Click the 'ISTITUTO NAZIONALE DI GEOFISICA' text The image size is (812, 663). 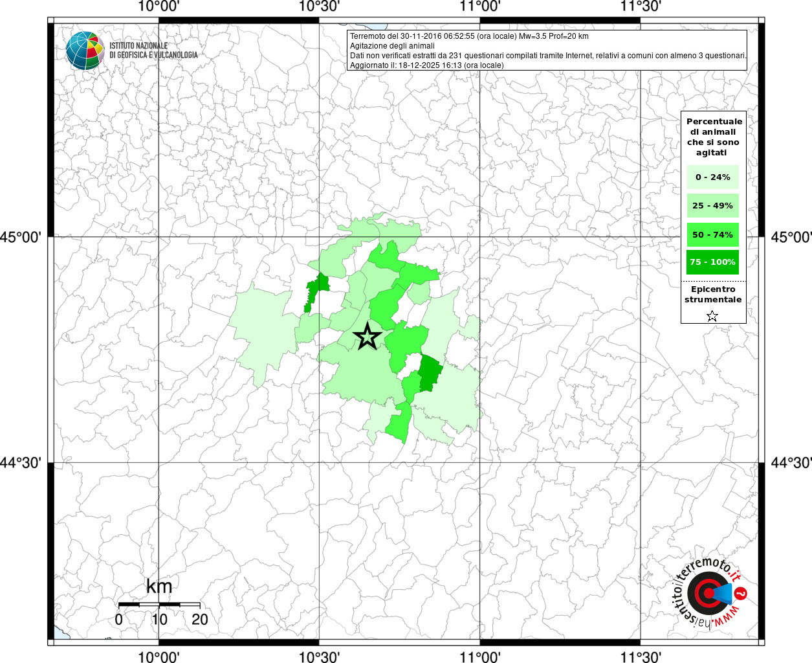pos(154,51)
